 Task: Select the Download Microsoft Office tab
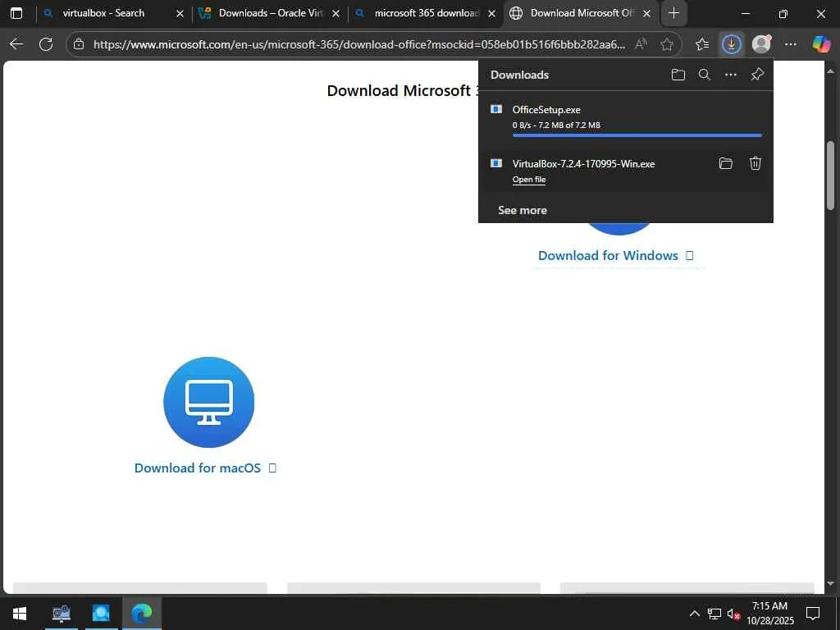point(582,13)
